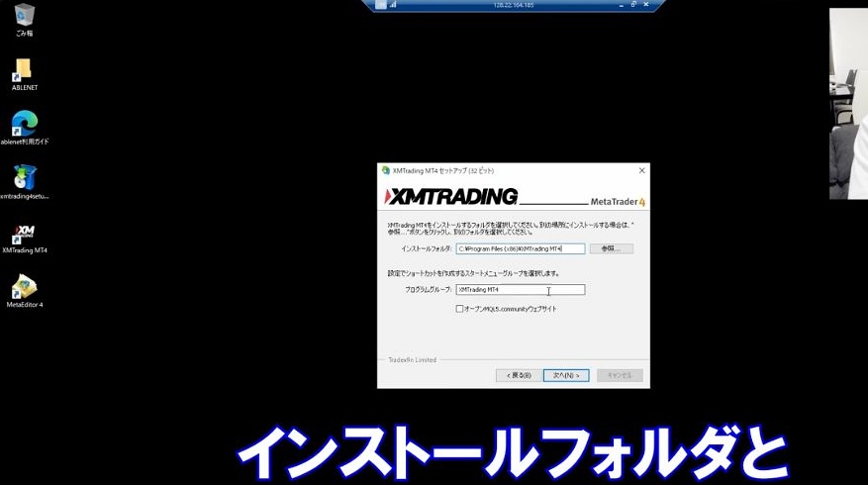Image resolution: width=868 pixels, height=485 pixels.
Task: Close the remote desktop connection bar
Action: (x=645, y=4)
